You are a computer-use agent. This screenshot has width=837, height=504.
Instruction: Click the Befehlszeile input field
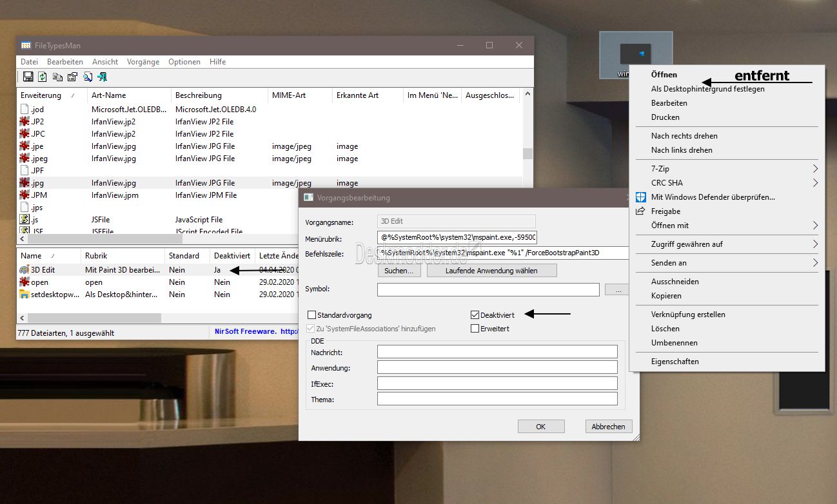pyautogui.click(x=503, y=253)
